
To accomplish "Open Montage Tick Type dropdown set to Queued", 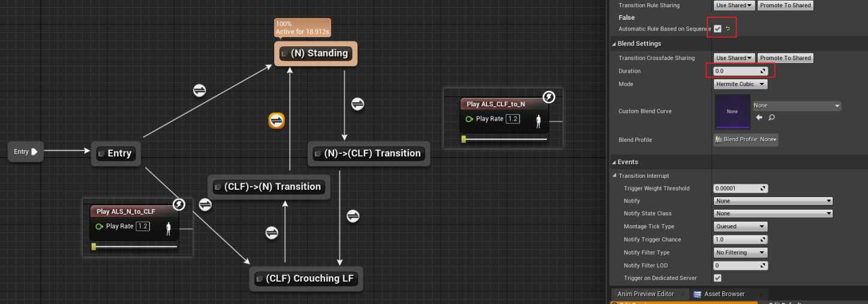I will 740,226.
